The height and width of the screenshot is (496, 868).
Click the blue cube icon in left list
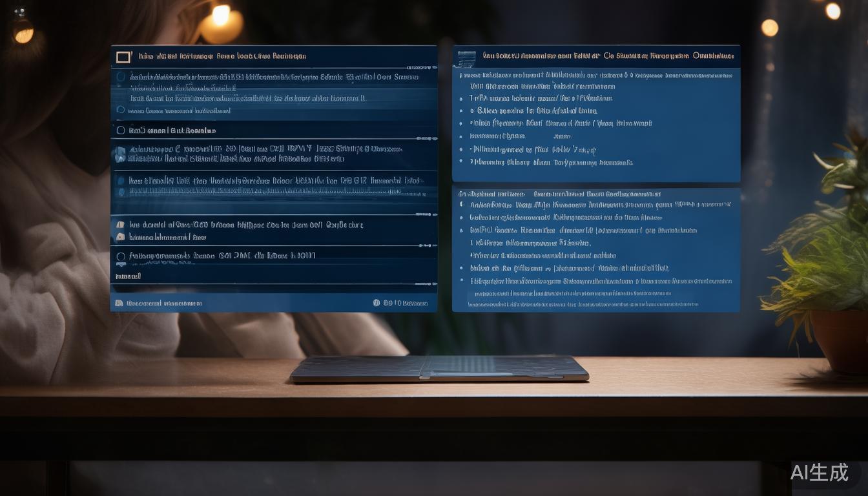click(x=119, y=154)
